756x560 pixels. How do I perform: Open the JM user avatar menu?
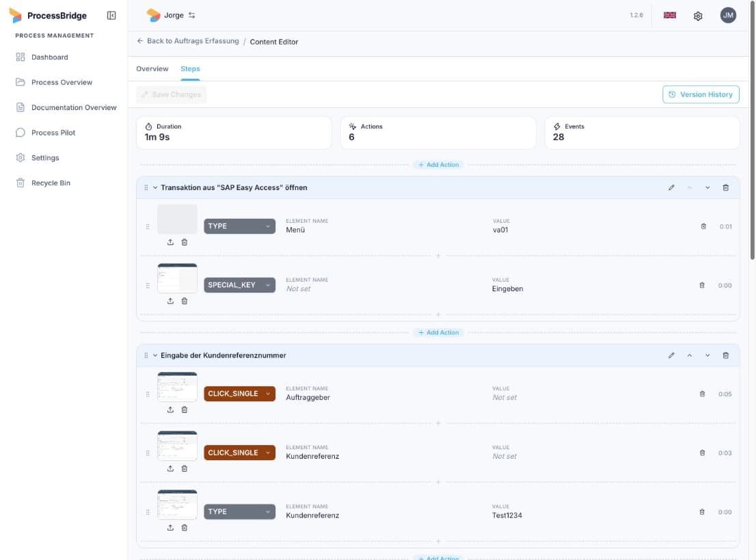728,16
